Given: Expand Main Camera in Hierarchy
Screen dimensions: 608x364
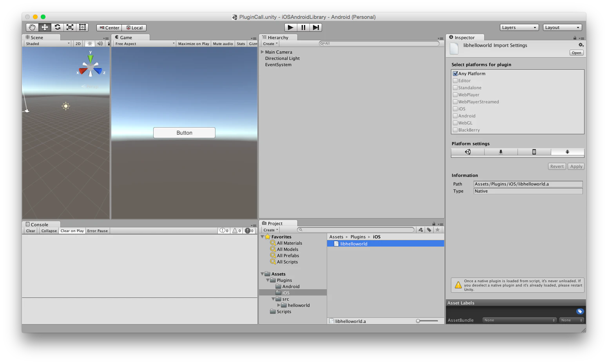Looking at the screenshot, I should [262, 52].
